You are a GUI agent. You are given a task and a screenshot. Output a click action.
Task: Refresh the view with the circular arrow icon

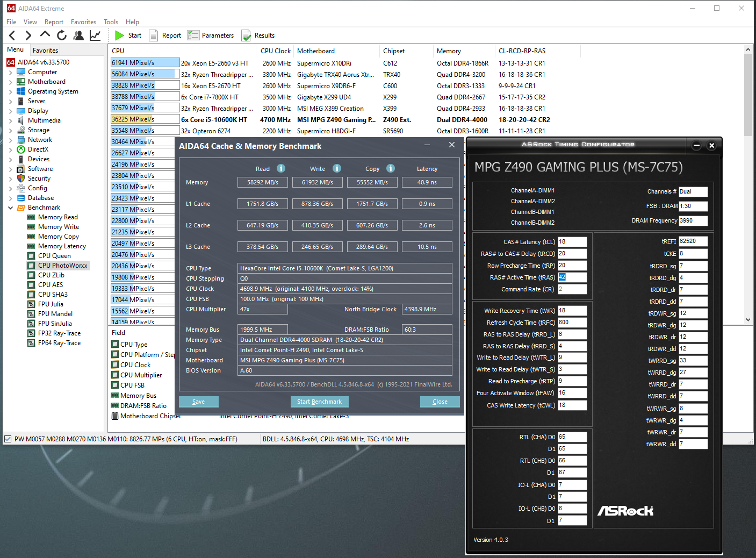62,35
